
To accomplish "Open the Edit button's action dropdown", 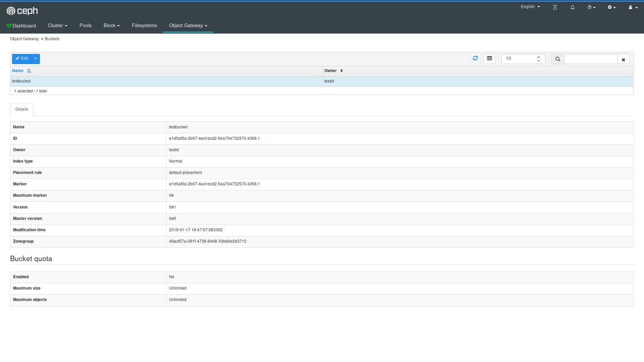I will point(36,59).
